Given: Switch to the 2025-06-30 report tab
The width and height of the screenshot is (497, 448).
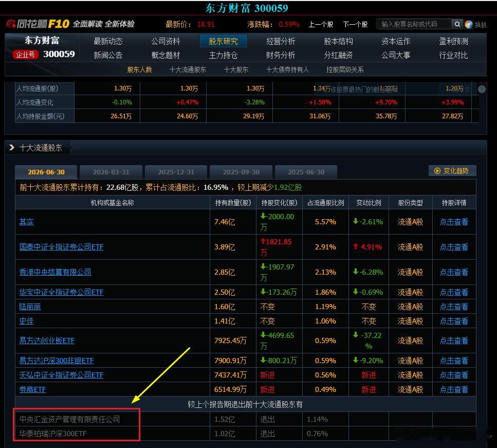Looking at the screenshot, I should pyautogui.click(x=306, y=172).
